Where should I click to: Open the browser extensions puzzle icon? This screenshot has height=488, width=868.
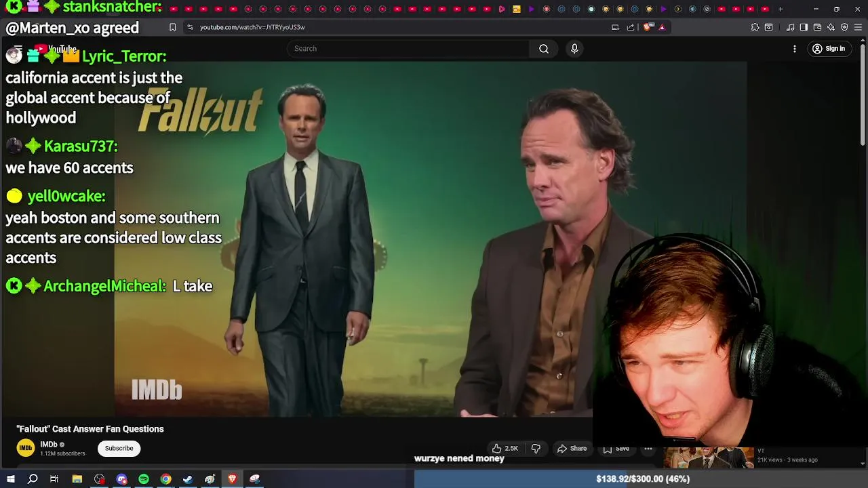[x=755, y=27]
